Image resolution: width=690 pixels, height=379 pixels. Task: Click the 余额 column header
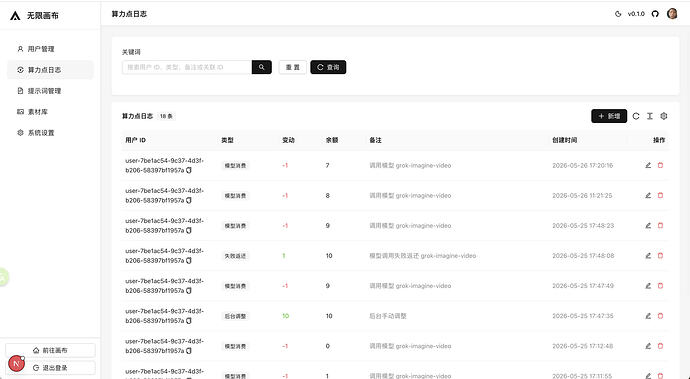point(332,140)
